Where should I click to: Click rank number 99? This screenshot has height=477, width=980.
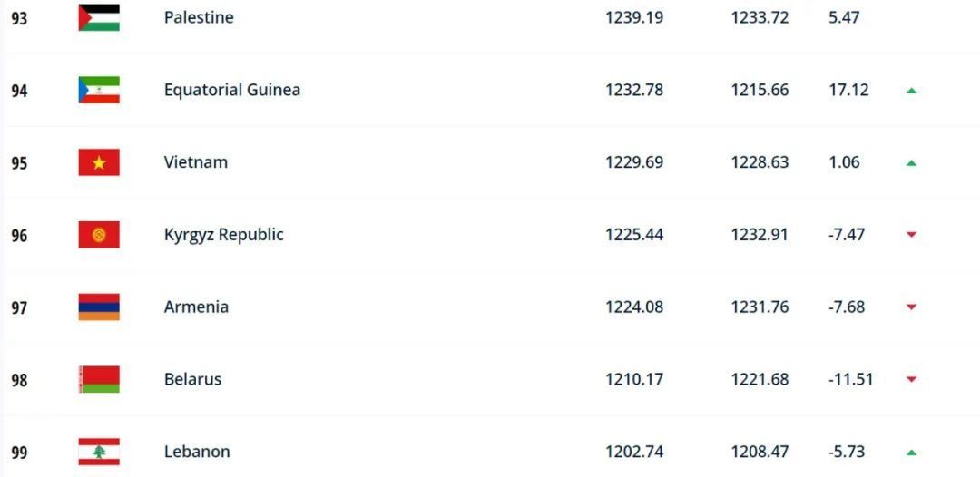tap(19, 453)
